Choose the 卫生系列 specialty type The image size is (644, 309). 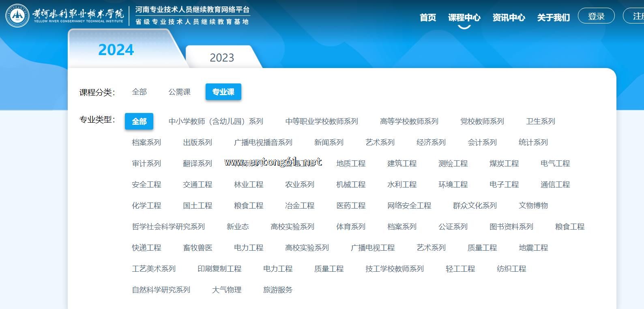pos(540,121)
